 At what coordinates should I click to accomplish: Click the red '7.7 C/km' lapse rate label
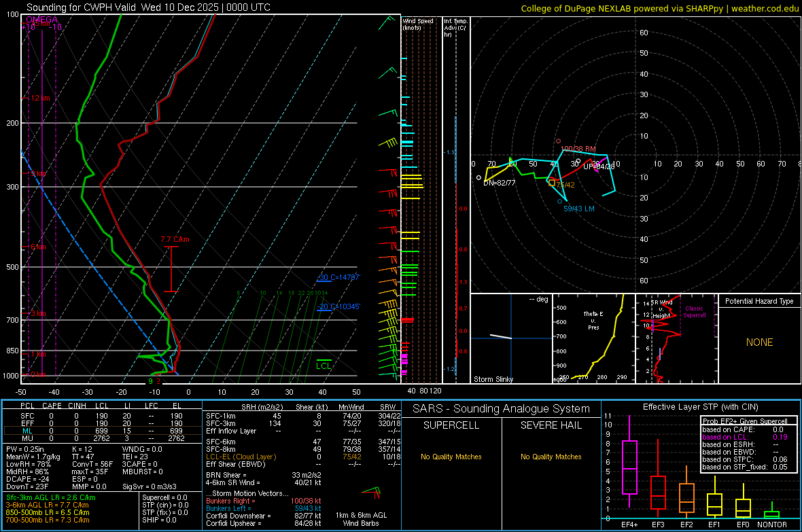(x=175, y=239)
